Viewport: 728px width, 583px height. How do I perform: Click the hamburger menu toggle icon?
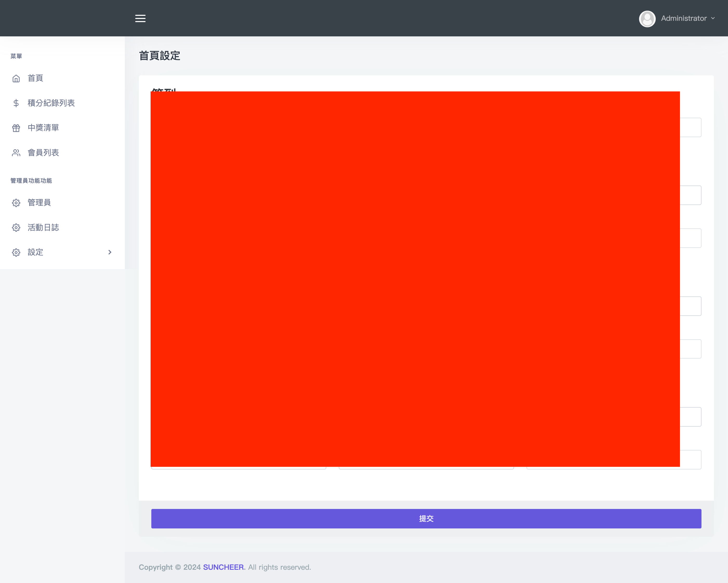(140, 18)
